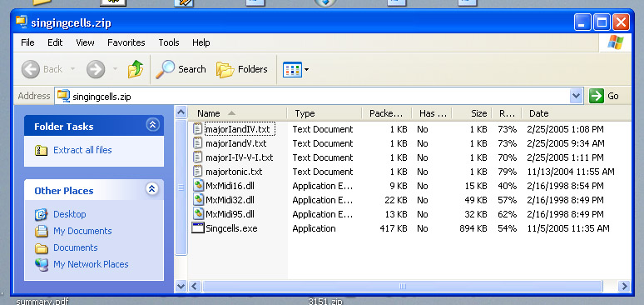Click the horizontal scrollbar thumb

coord(403,286)
